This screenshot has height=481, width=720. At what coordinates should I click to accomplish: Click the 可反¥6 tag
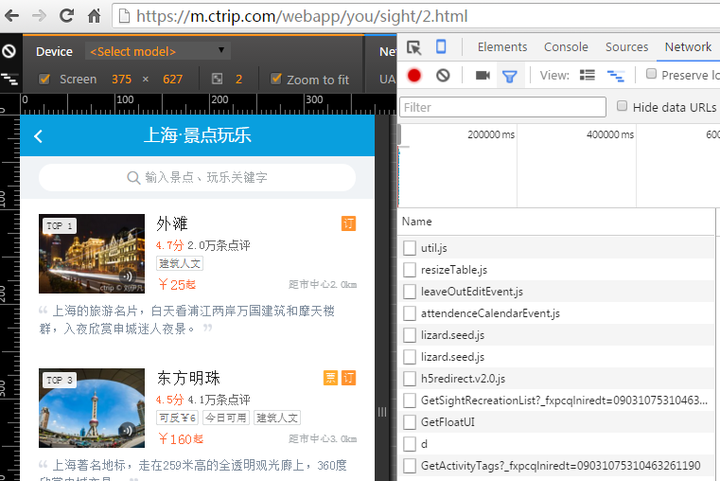[x=177, y=418]
